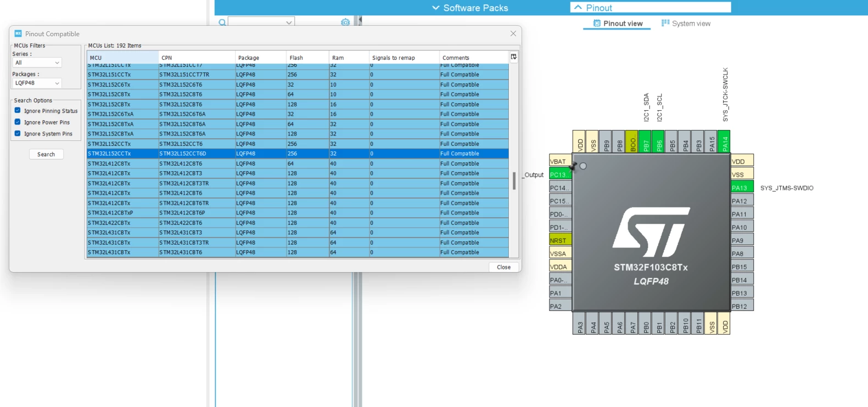Viewport: 868px width, 407px height.
Task: Select row with CPN STM32L412CBT3TR
Action: click(298, 183)
